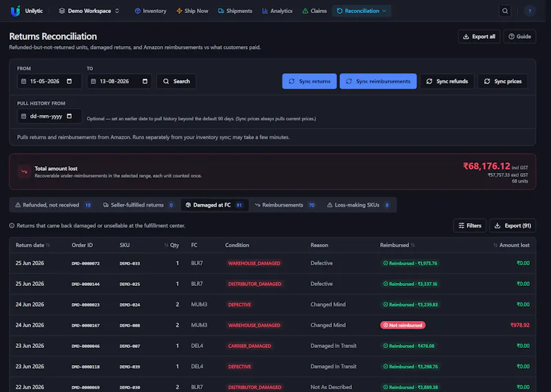Click the Sync returns button
The height and width of the screenshot is (392, 551).
[x=309, y=81]
